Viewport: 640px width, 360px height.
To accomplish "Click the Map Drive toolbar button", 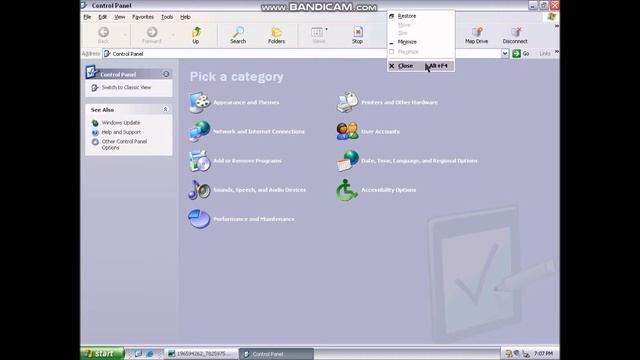I will pos(476,35).
